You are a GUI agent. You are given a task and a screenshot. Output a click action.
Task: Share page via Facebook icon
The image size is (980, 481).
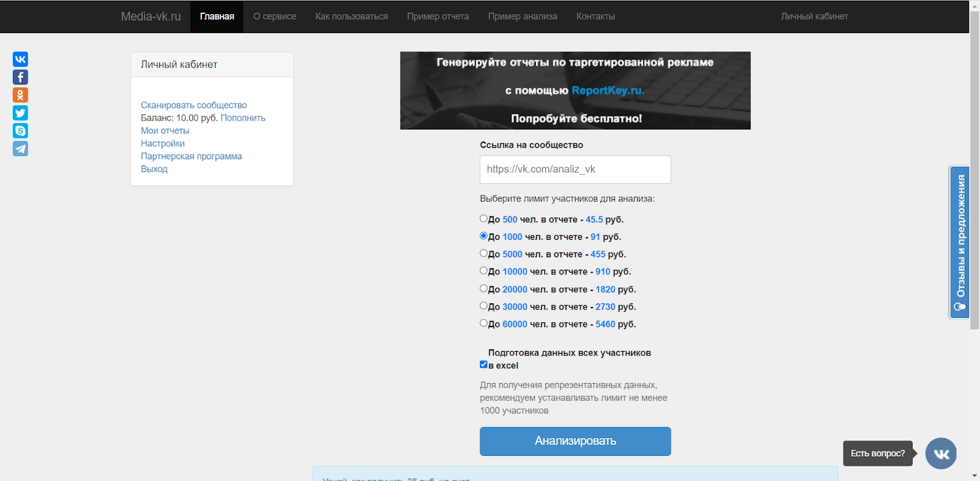[x=20, y=77]
